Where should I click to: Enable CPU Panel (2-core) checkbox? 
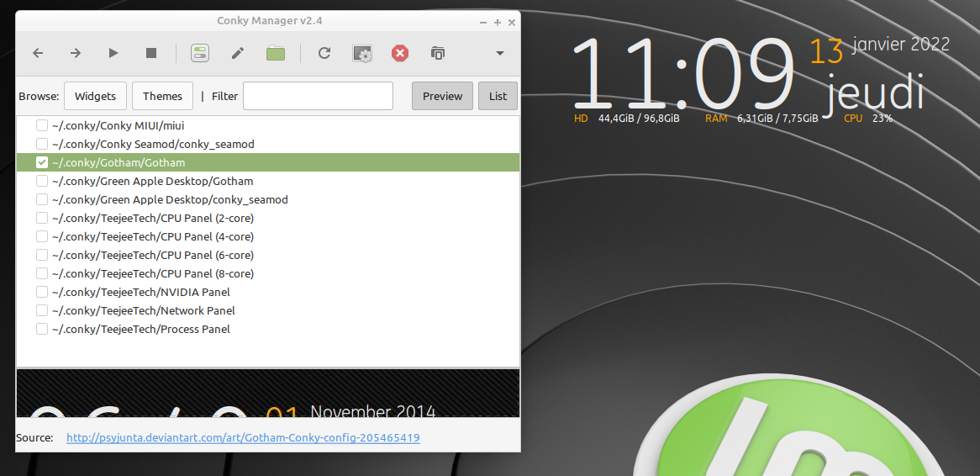(x=42, y=219)
